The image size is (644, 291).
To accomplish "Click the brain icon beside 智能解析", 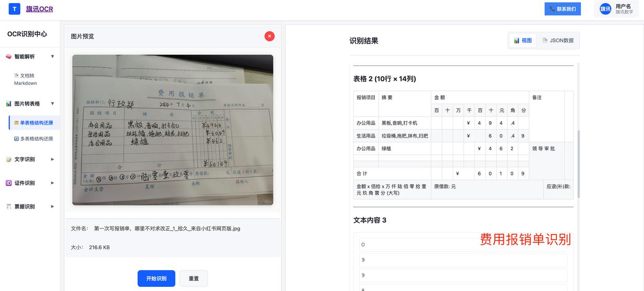I will [9, 56].
